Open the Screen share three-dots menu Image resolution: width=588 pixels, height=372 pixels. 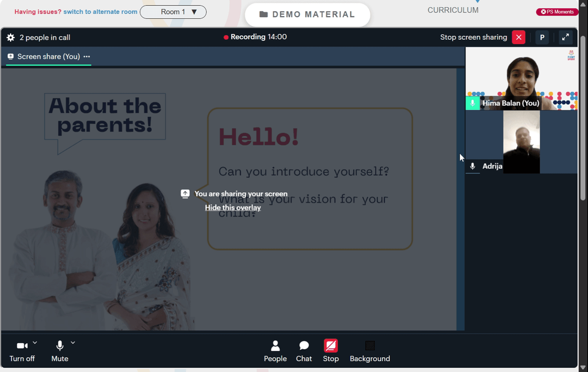tap(86, 56)
